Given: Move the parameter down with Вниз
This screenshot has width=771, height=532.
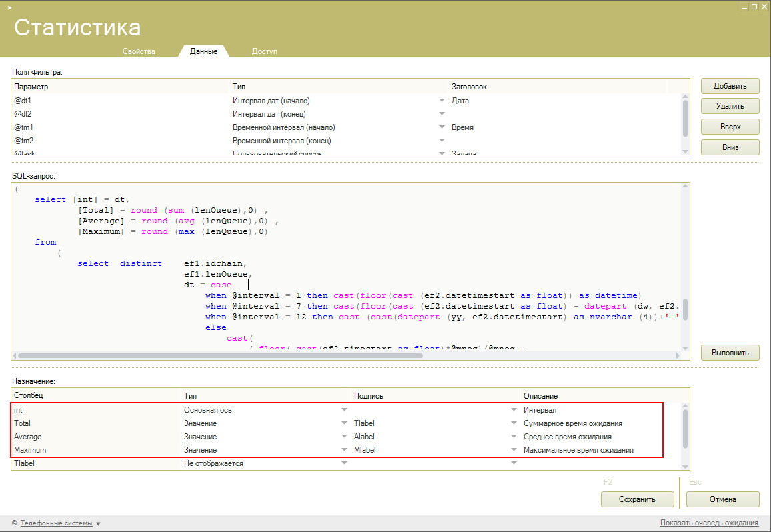Looking at the screenshot, I should pyautogui.click(x=730, y=147).
